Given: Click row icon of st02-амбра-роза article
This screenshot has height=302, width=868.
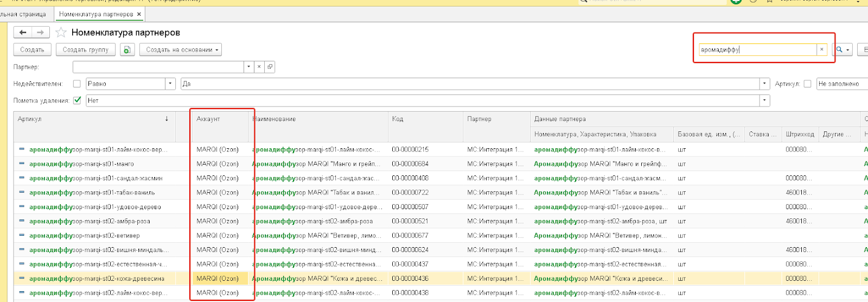Looking at the screenshot, I should (x=22, y=221).
